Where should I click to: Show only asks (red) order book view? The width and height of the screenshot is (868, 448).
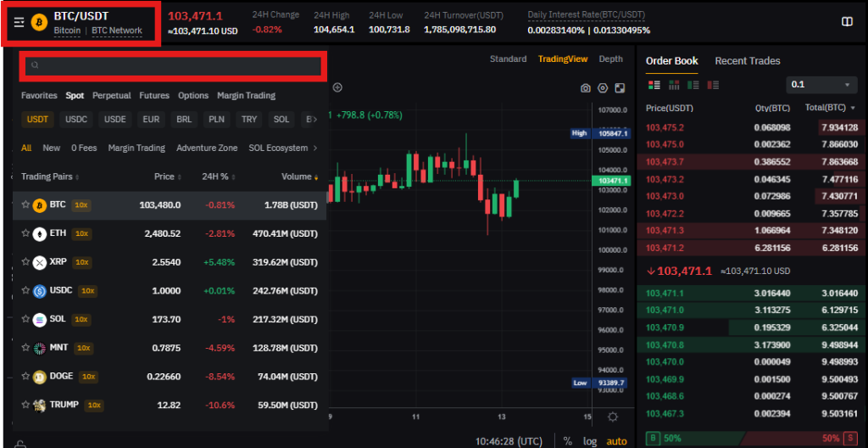tap(713, 85)
